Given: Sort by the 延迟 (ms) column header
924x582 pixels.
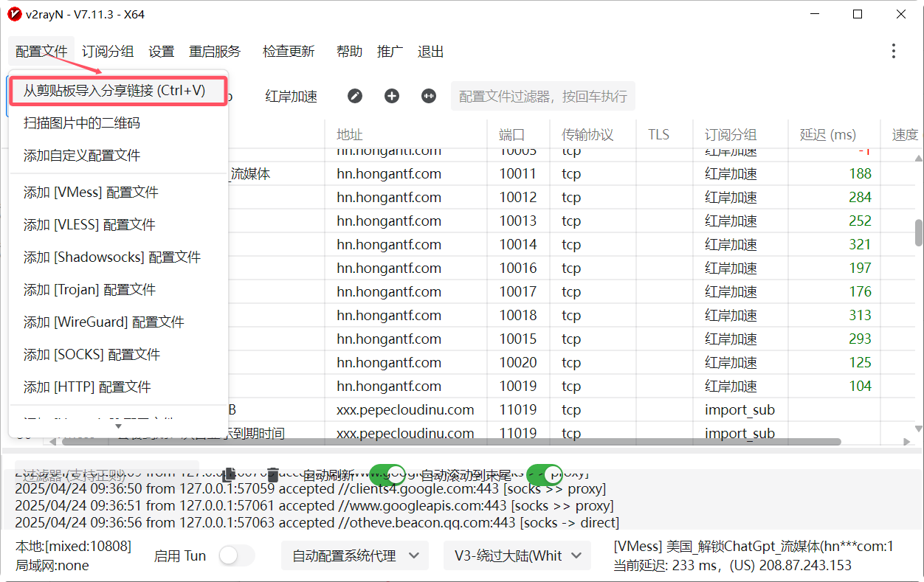Looking at the screenshot, I should [835, 135].
